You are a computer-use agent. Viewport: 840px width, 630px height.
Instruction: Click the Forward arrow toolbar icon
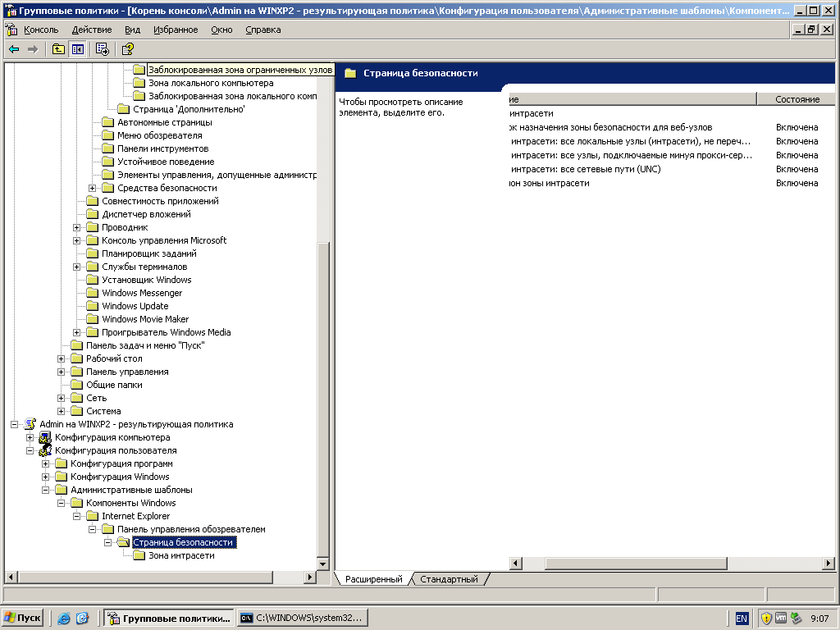coord(33,49)
